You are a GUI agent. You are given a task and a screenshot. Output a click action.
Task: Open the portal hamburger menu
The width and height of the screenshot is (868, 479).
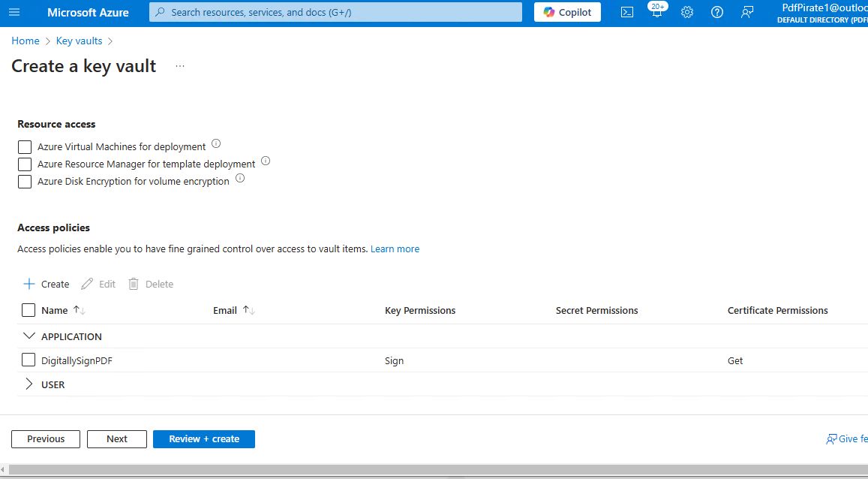pos(14,12)
